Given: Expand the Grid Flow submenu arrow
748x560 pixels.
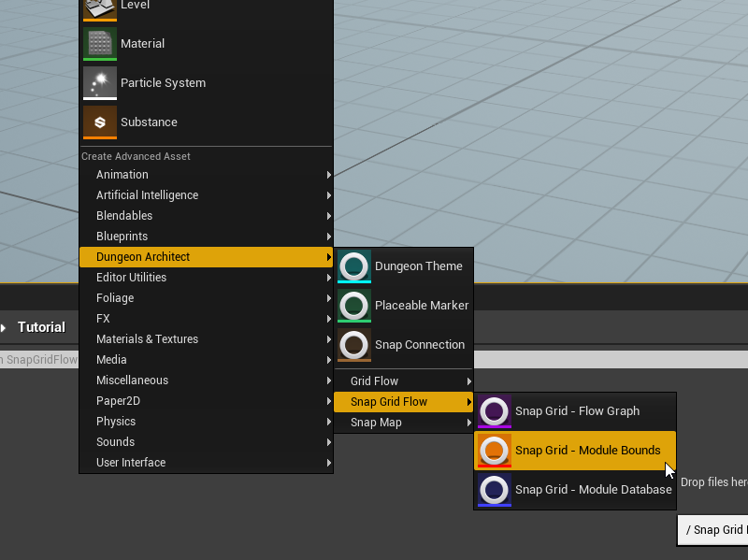Looking at the screenshot, I should pos(469,381).
